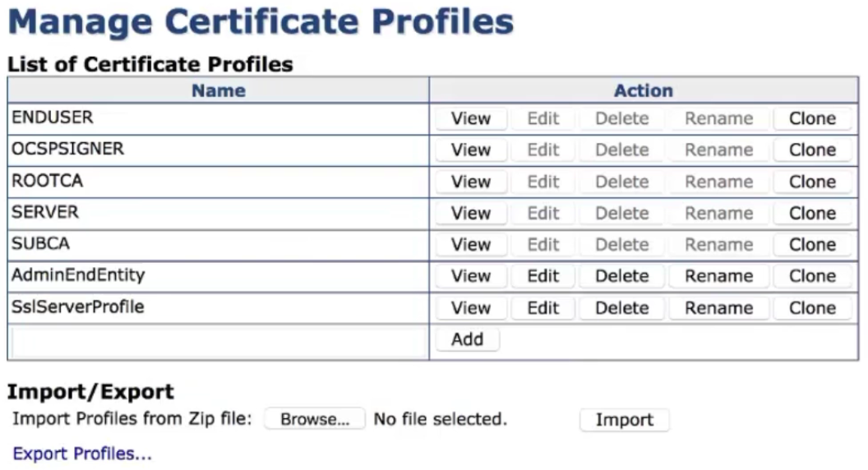Click the new profile name field

(219, 341)
